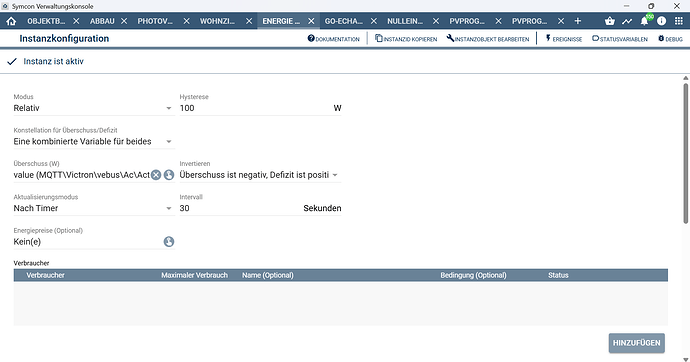This screenshot has height=362, width=690.
Task: Switch to the WOHNZI... tab
Action: [x=217, y=21]
